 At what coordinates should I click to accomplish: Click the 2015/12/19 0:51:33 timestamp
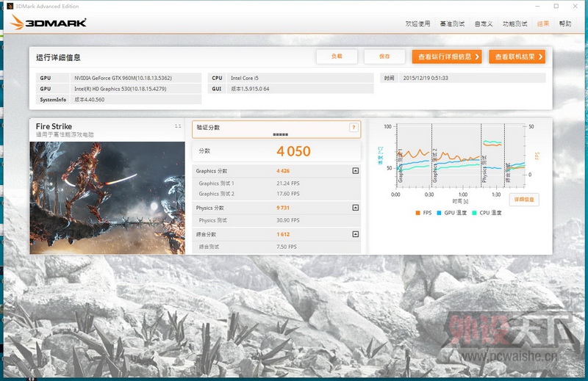coord(426,78)
